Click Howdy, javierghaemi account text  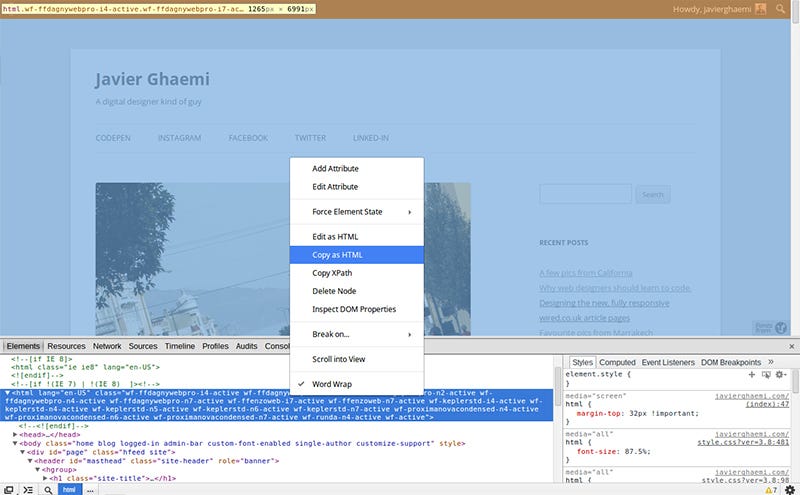[x=712, y=9]
